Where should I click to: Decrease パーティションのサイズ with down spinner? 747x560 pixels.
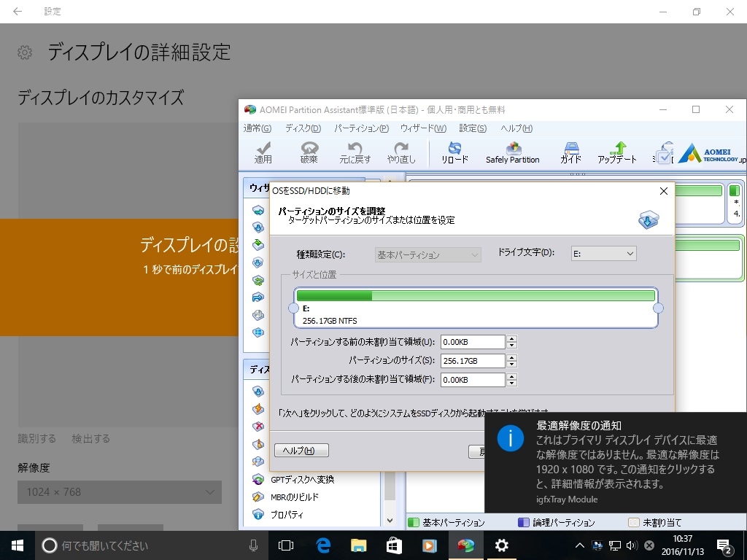pos(512,365)
